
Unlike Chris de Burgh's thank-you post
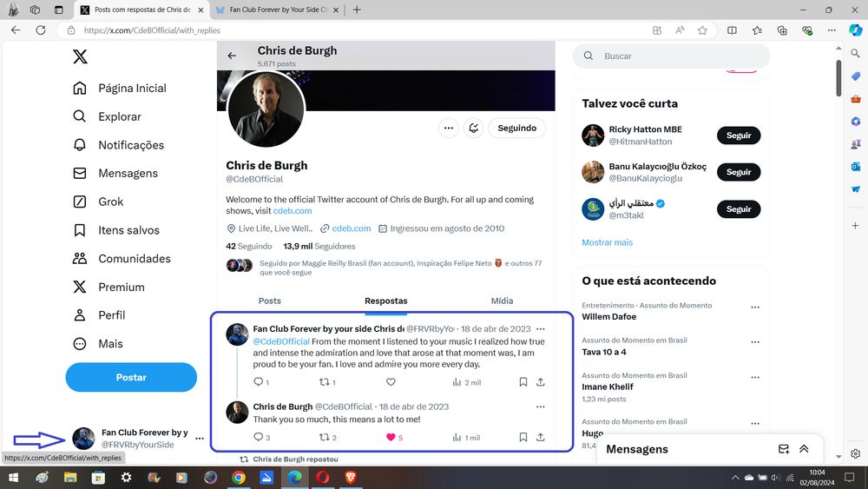394,438
